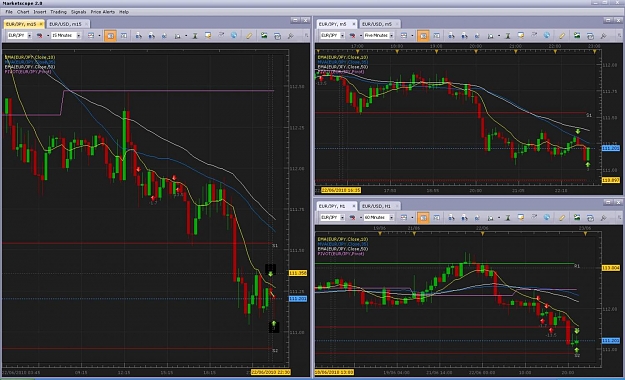Viewport: 625px width, 380px height.
Task: Click the hourglass-shaped icon in m15 toolbar
Action: coord(195,36)
